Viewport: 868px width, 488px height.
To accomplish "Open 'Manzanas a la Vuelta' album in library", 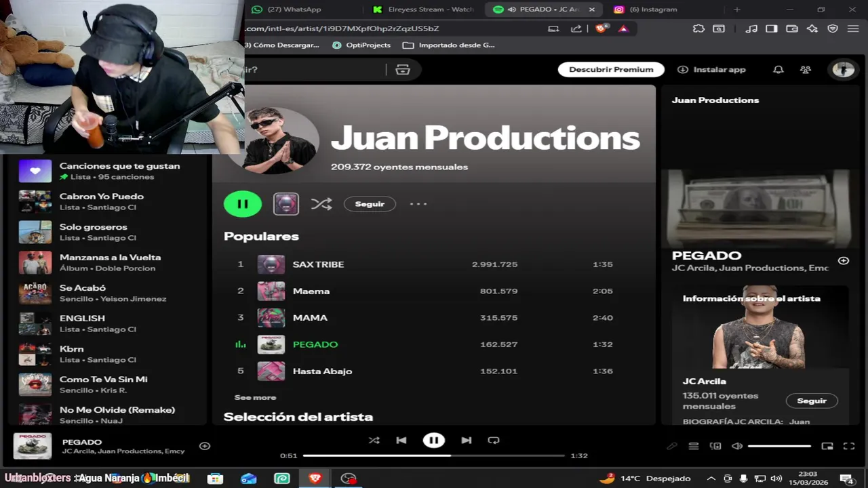I will pos(108,262).
